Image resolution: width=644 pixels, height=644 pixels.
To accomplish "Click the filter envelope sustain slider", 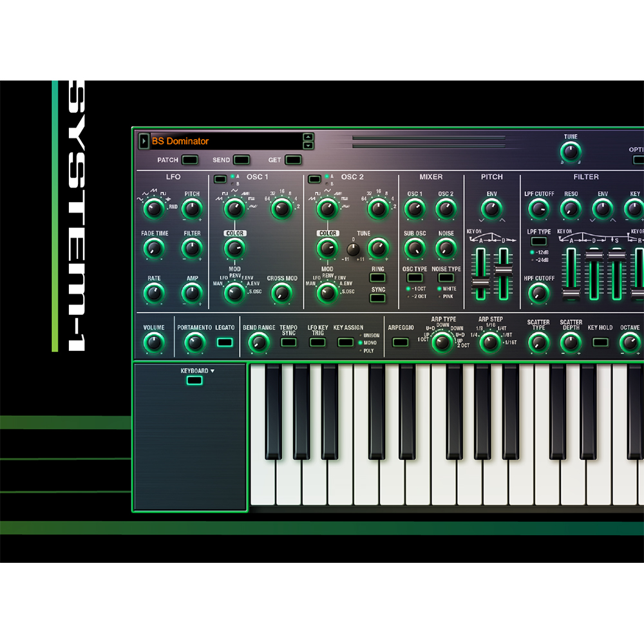I will click(x=616, y=255).
